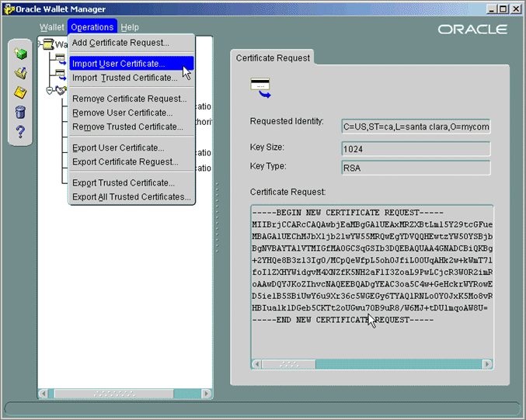Click left arrow of certificate text scrollbar
This screenshot has height=420, width=526.
(256, 364)
